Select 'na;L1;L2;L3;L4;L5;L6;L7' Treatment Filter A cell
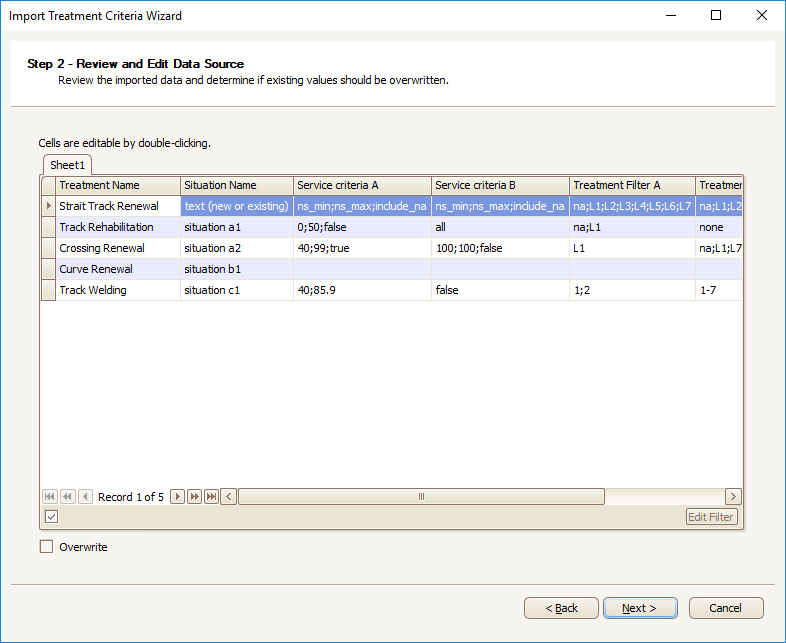The height and width of the screenshot is (643, 786). [x=632, y=206]
